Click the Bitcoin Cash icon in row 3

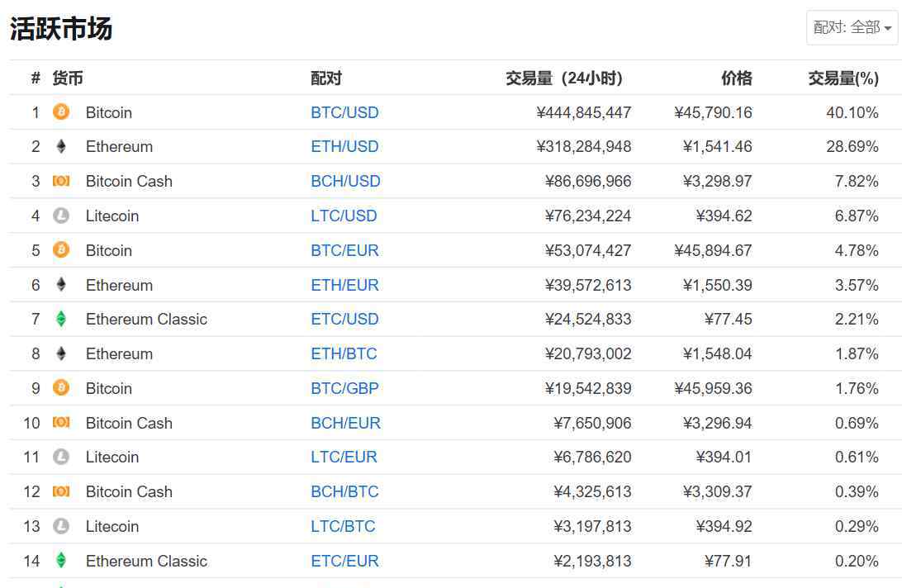[x=61, y=181]
